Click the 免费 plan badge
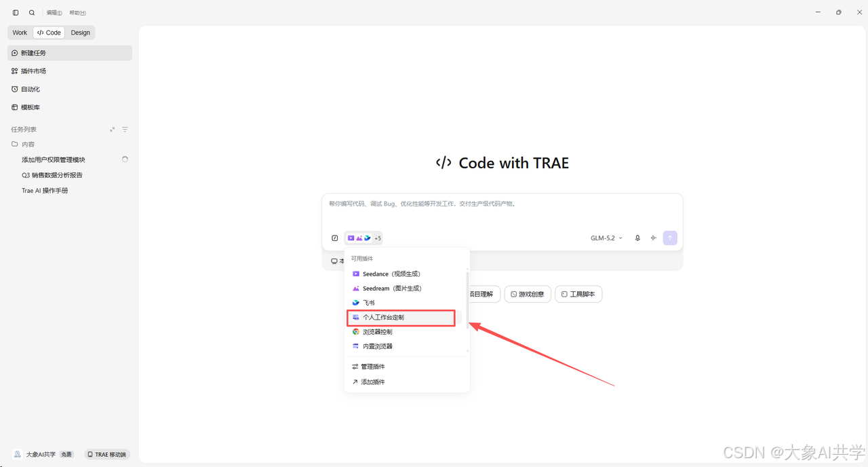 (66, 454)
